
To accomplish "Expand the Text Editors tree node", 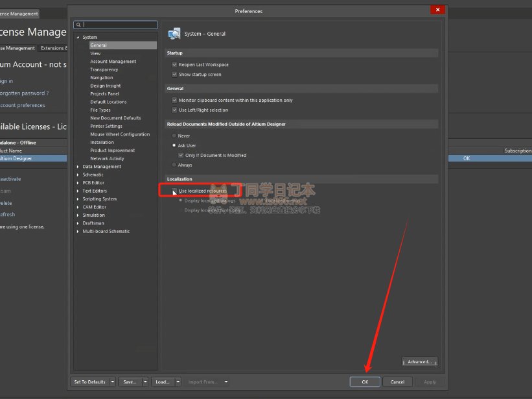I will [x=78, y=191].
